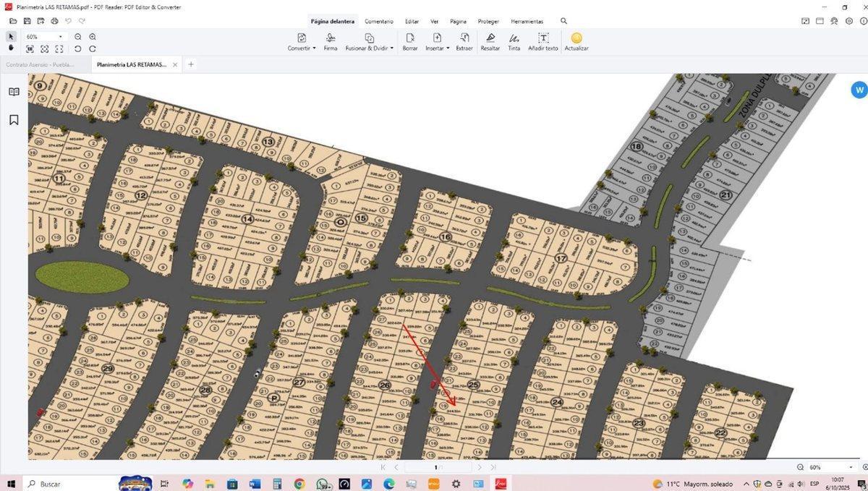The height and width of the screenshot is (491, 868).
Task: Add a new tab with plus button
Action: coord(191,64)
